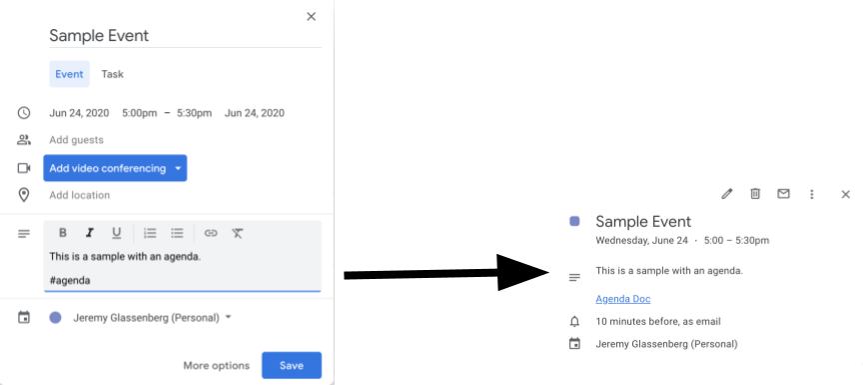
Task: Pick calendar color circle beside Jeremy Glassenberg
Action: [x=55, y=318]
